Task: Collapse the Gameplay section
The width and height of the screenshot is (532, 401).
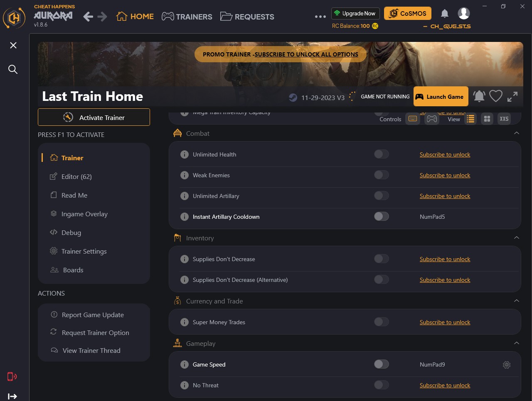Action: (x=517, y=343)
